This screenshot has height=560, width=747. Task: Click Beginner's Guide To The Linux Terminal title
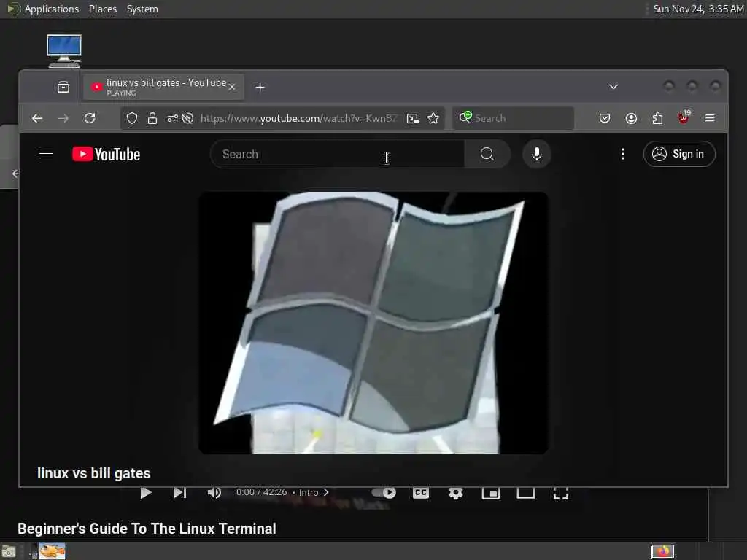click(x=147, y=529)
